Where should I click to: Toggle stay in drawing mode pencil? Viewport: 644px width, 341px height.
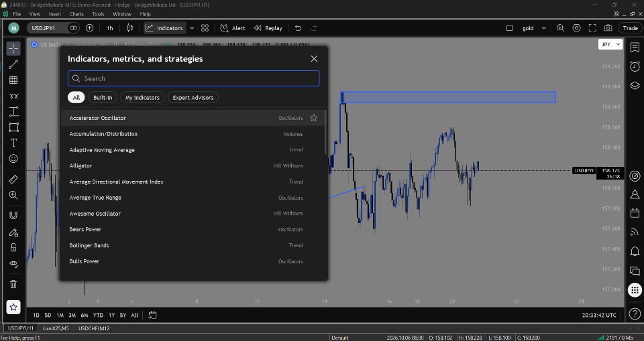pyautogui.click(x=13, y=232)
